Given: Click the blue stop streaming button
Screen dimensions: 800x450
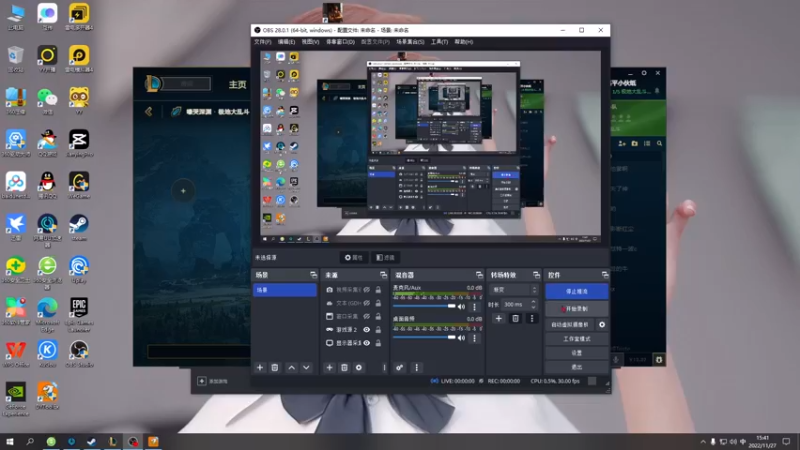Looking at the screenshot, I should pos(577,291).
